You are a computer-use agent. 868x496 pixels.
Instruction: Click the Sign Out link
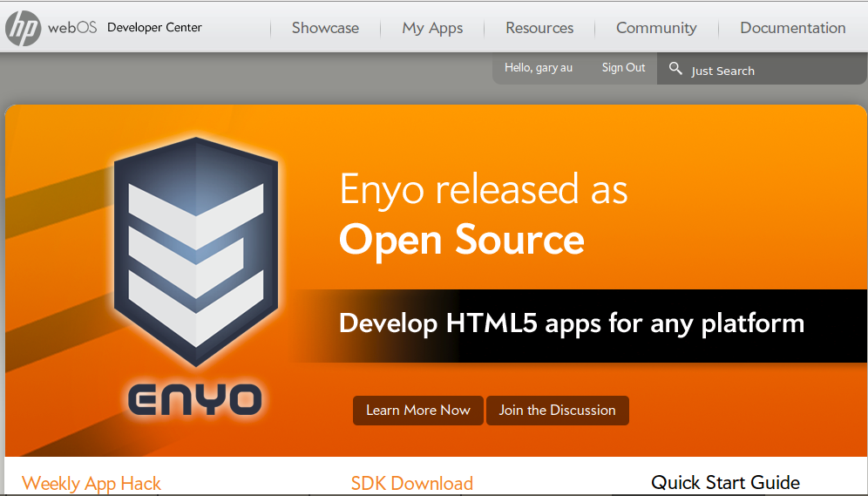click(623, 67)
